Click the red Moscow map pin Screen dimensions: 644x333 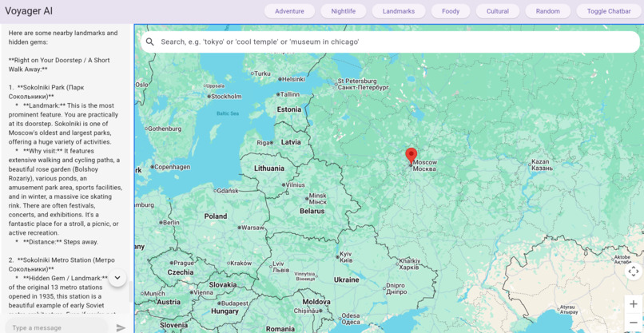[x=411, y=157]
